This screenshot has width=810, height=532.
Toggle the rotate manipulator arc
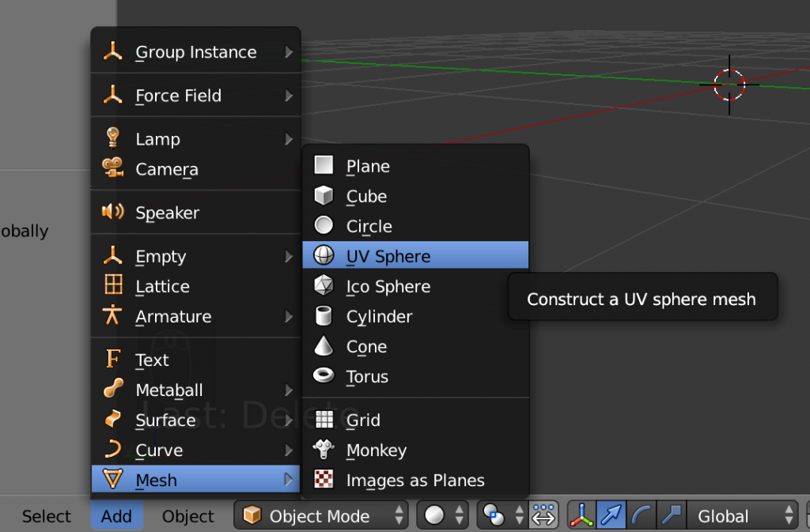pos(641,515)
